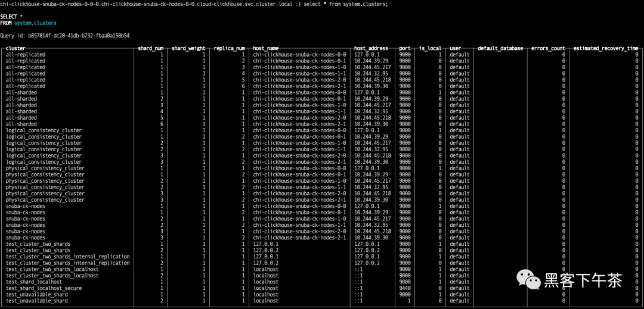Click the 'host_address' column header
The height and width of the screenshot is (309, 644).
pos(371,48)
